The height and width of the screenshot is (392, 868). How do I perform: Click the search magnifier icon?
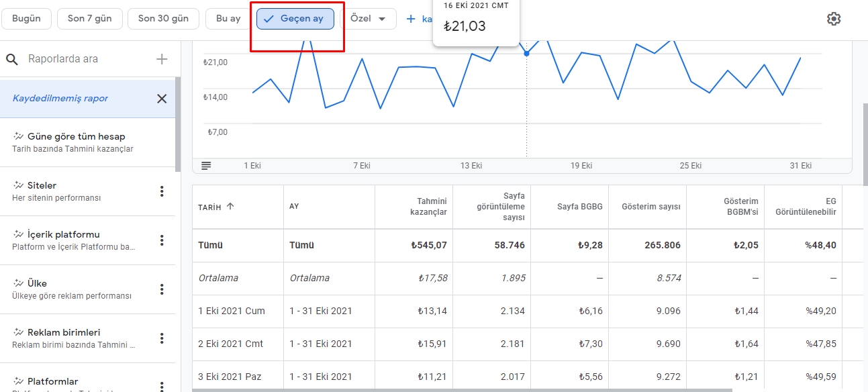click(x=12, y=59)
